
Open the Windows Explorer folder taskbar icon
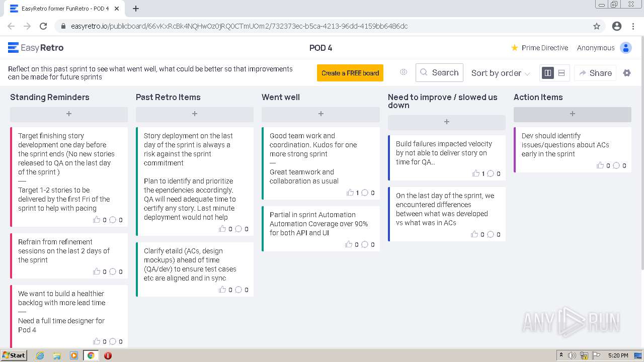(57, 355)
